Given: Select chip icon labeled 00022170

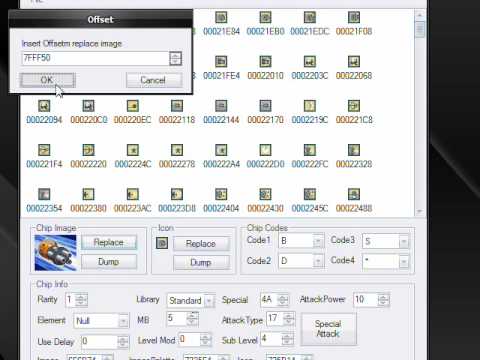Looking at the screenshot, I should pos(265,106).
